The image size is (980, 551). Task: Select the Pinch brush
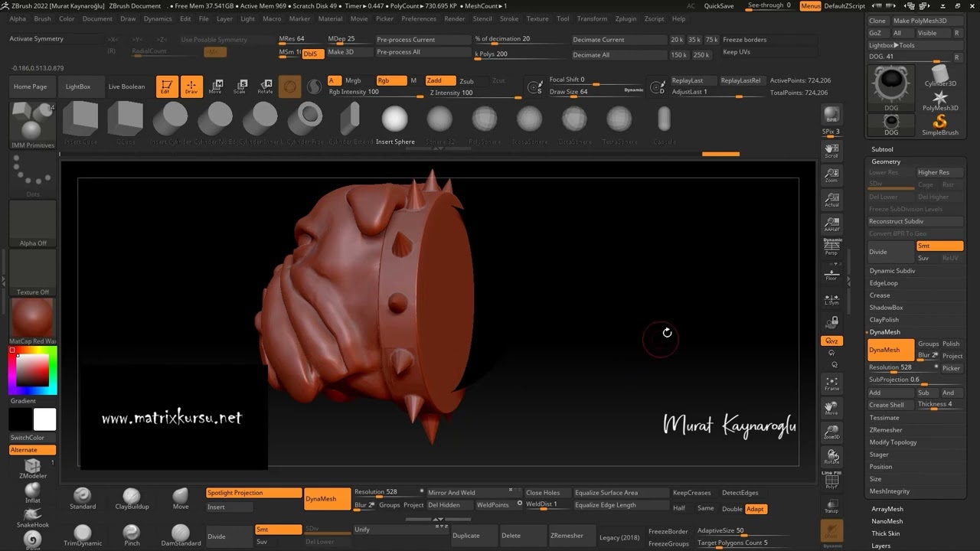[x=132, y=535]
